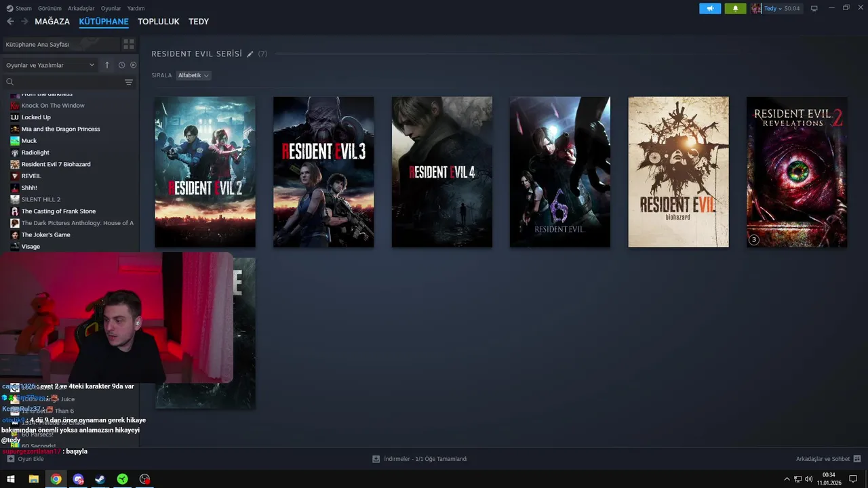The width and height of the screenshot is (868, 488).
Task: Open the Oyunlar menu
Action: (x=111, y=8)
